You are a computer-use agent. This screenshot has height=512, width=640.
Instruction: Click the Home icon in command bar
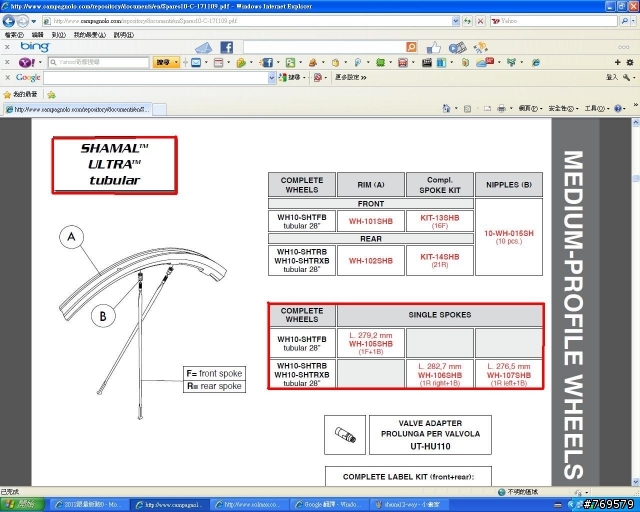[x=446, y=108]
